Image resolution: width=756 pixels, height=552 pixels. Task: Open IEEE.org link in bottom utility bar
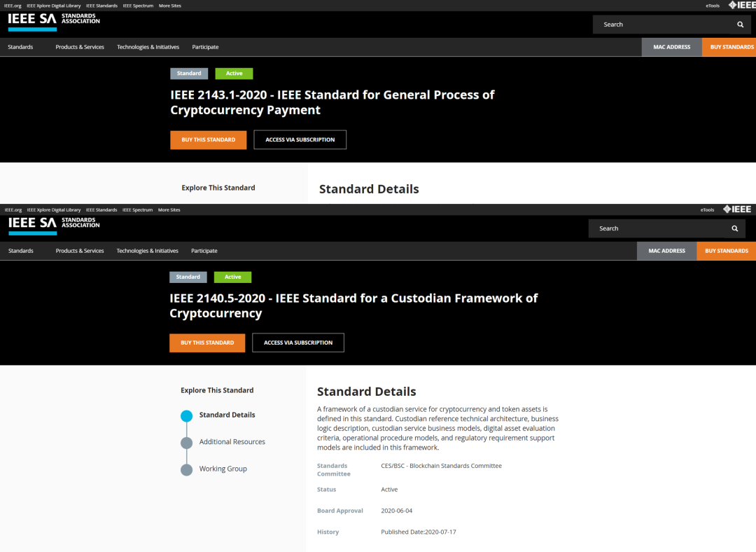[13, 210]
